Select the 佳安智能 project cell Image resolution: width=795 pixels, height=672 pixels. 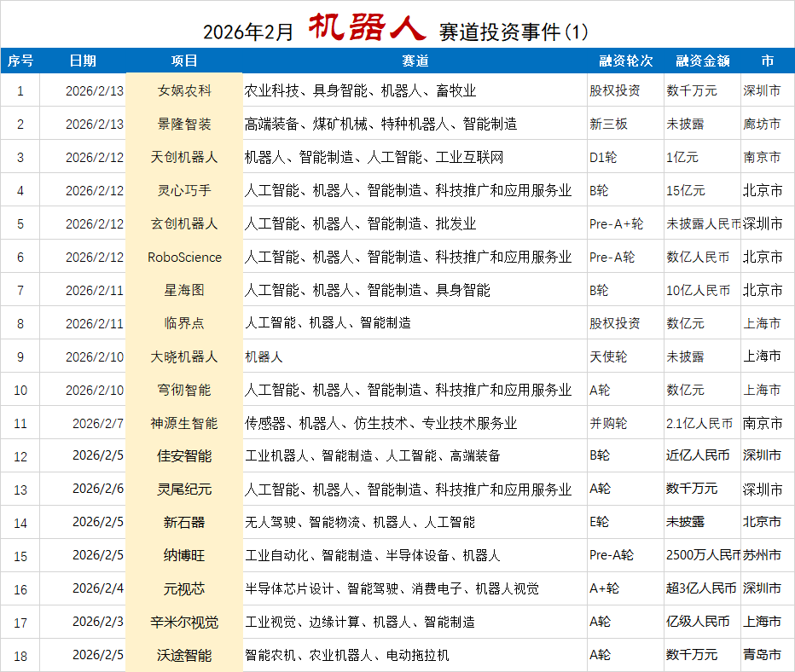coord(184,456)
